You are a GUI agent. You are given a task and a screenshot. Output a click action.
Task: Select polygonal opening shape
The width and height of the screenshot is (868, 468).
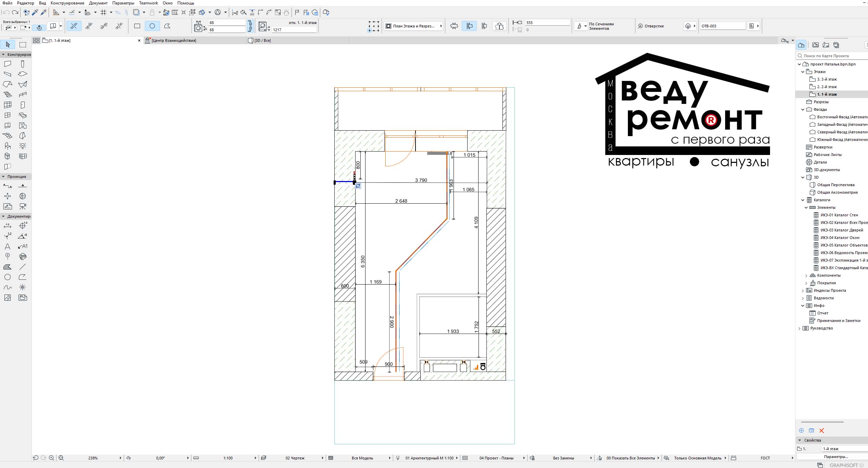167,26
